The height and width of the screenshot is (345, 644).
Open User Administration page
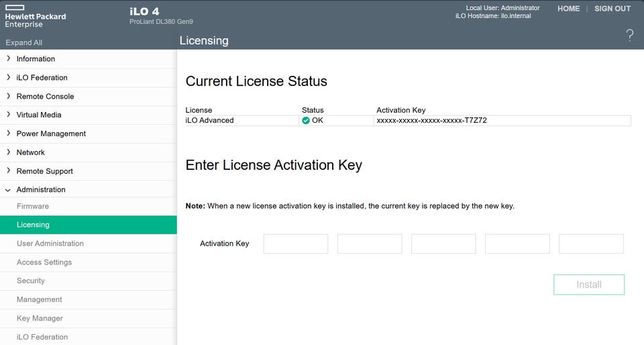(89, 244)
